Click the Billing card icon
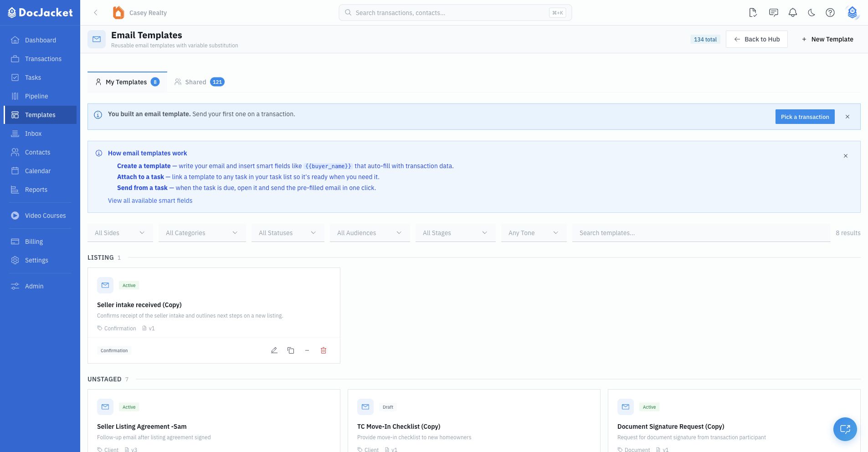The height and width of the screenshot is (452, 868). pos(15,241)
